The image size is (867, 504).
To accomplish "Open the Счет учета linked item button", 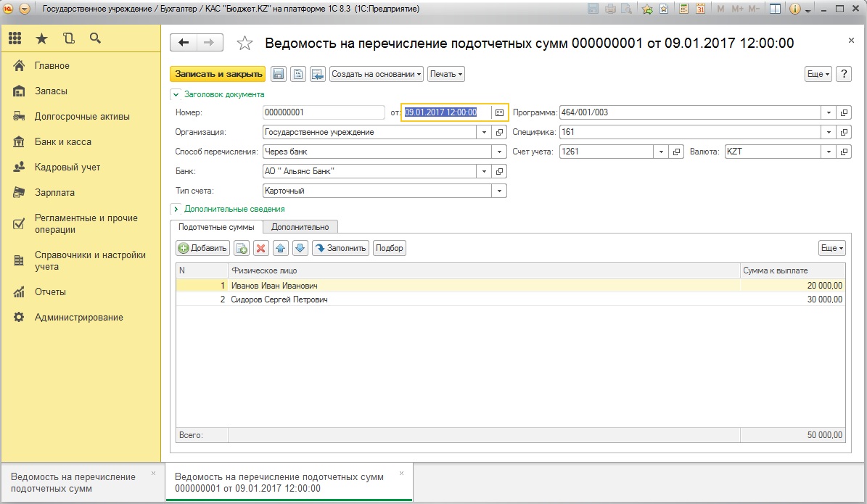I will pyautogui.click(x=676, y=152).
